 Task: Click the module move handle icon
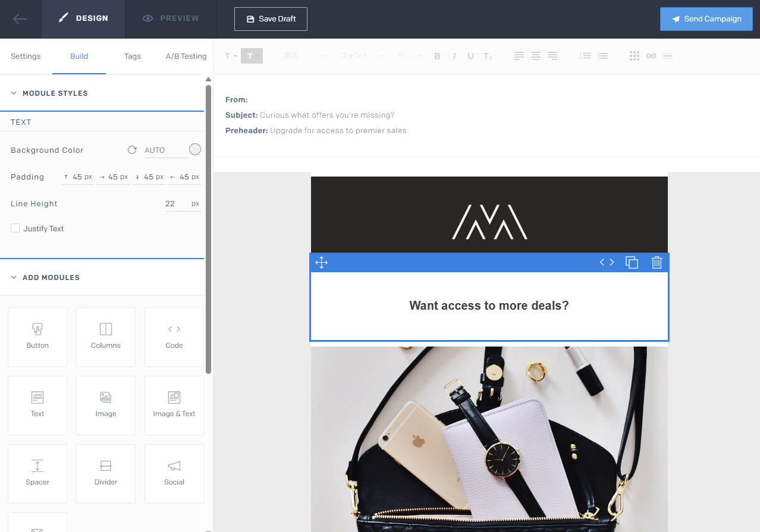[321, 262]
